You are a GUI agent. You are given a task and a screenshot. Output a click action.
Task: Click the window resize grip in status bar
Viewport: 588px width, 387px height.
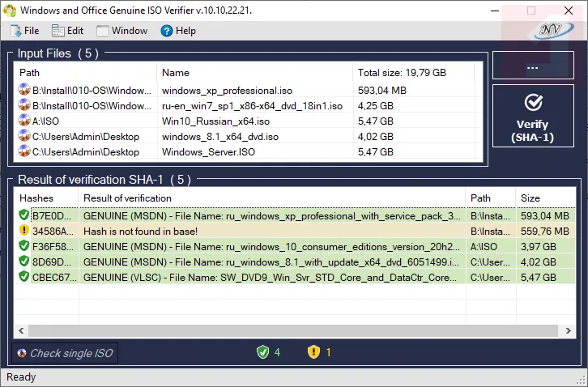582,381
